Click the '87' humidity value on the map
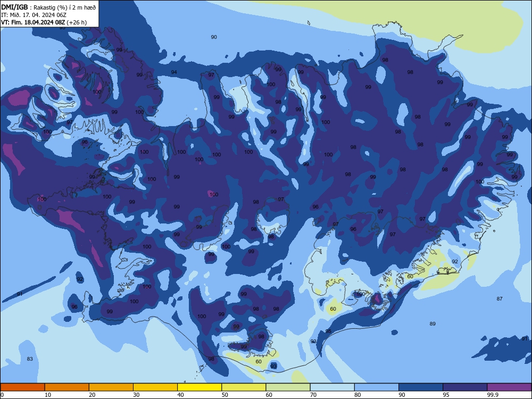The height and width of the screenshot is (399, 532). pos(500,298)
